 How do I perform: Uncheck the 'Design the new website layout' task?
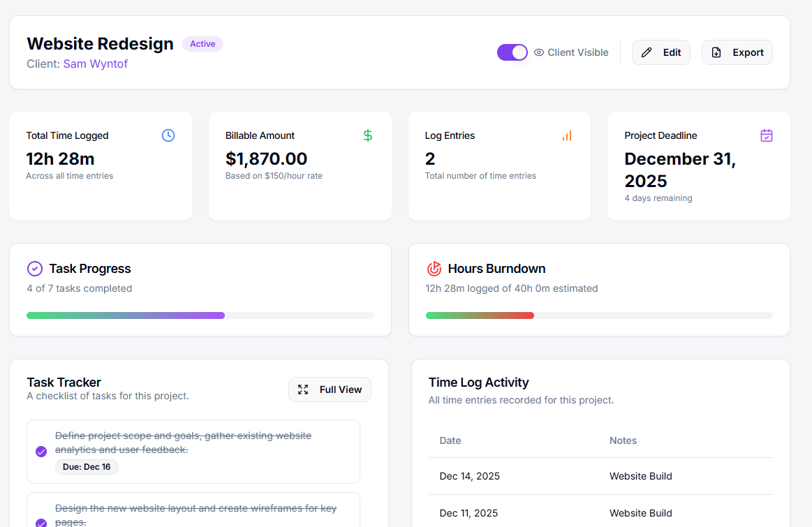pos(41,523)
